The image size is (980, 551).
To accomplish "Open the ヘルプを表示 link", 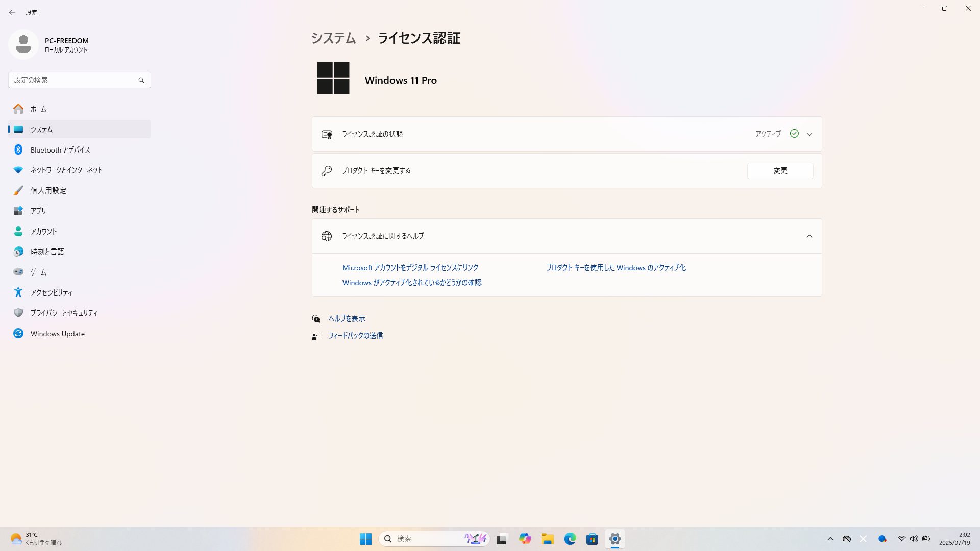I will 347,319.
